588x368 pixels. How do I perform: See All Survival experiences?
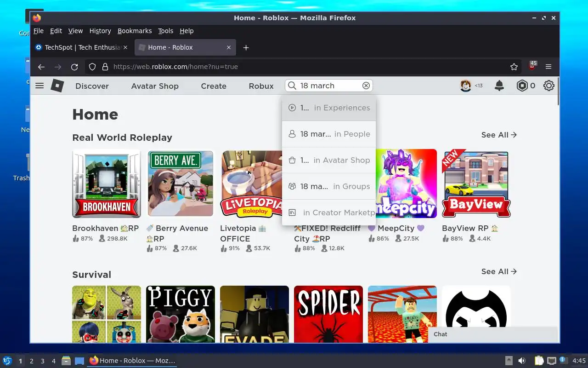[499, 271]
